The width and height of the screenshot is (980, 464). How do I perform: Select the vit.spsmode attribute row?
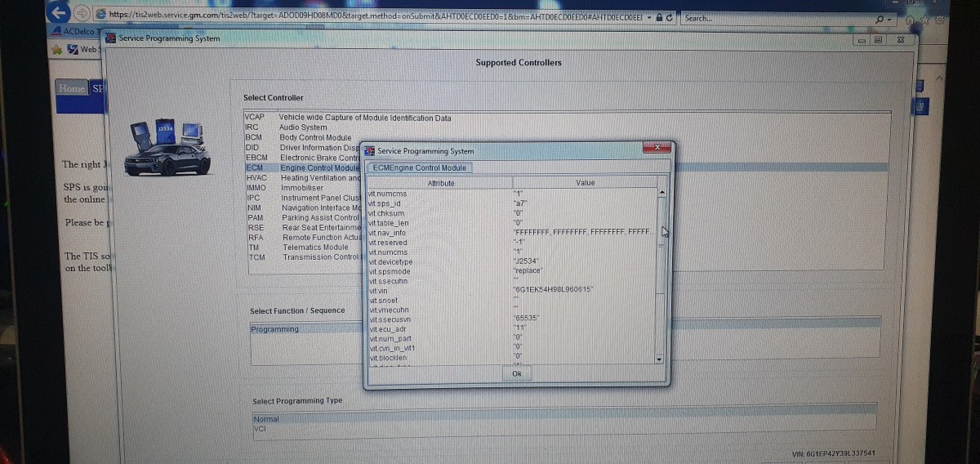(512, 271)
